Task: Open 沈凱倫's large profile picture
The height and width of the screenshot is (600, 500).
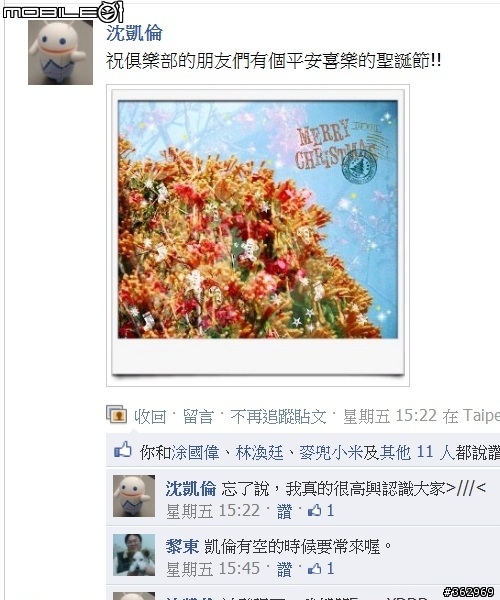Action: tap(60, 52)
